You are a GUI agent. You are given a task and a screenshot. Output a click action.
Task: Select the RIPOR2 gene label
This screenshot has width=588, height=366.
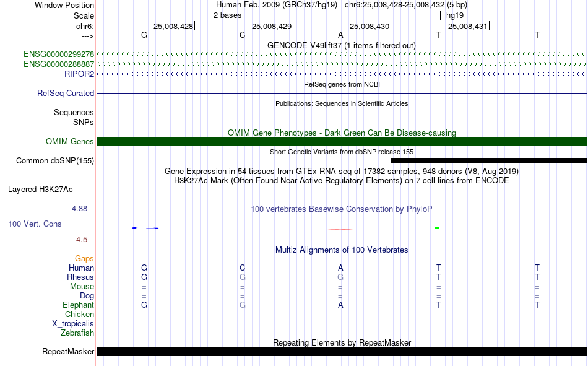click(79, 74)
